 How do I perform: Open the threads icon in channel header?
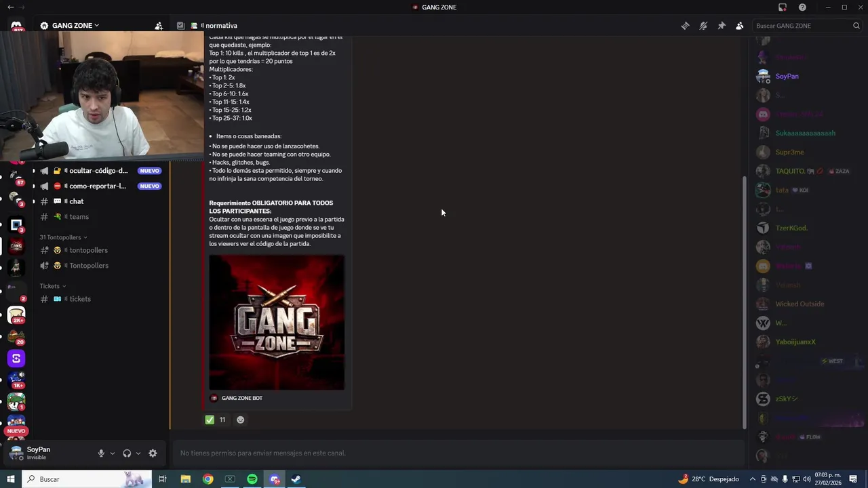click(685, 26)
